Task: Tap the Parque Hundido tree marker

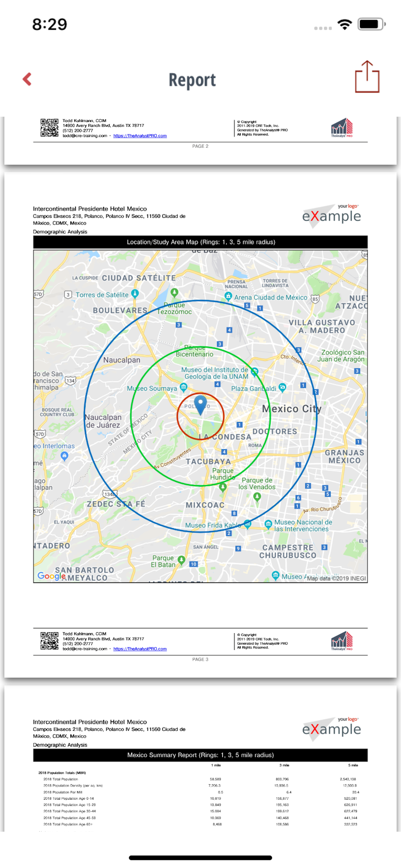Action: click(x=222, y=487)
